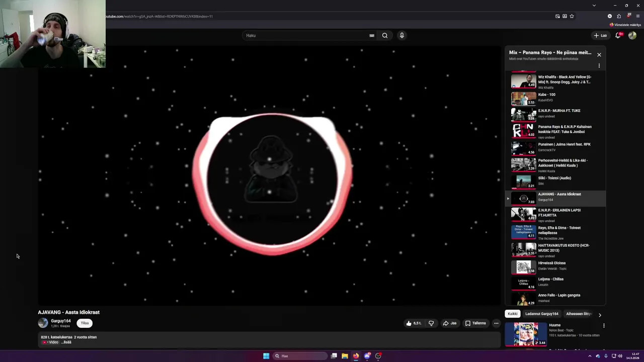Save video using Tallenna button
This screenshot has width=644, height=362.
(x=475, y=323)
